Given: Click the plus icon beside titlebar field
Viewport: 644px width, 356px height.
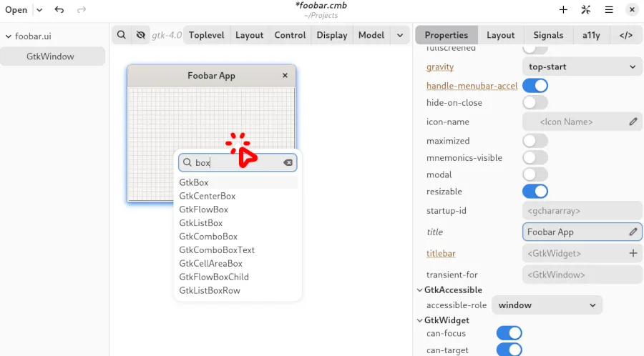Looking at the screenshot, I should 633,253.
